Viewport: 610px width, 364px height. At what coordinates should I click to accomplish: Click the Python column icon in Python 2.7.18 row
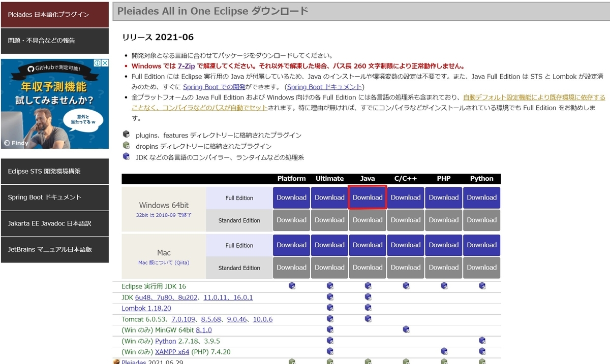[x=482, y=341]
